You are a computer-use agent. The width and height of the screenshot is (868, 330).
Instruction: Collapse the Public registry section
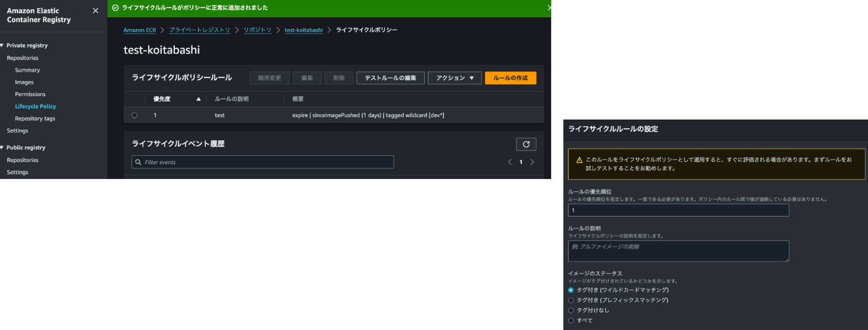2,147
